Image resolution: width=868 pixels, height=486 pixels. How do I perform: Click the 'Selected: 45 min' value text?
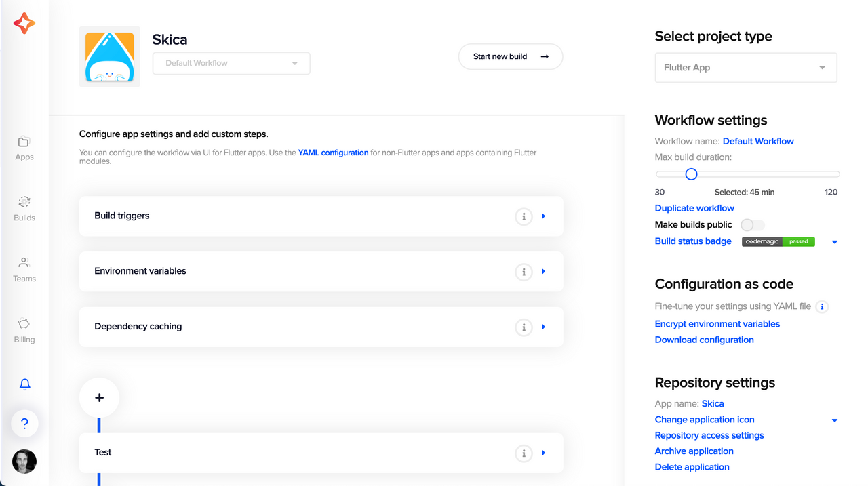tap(744, 192)
